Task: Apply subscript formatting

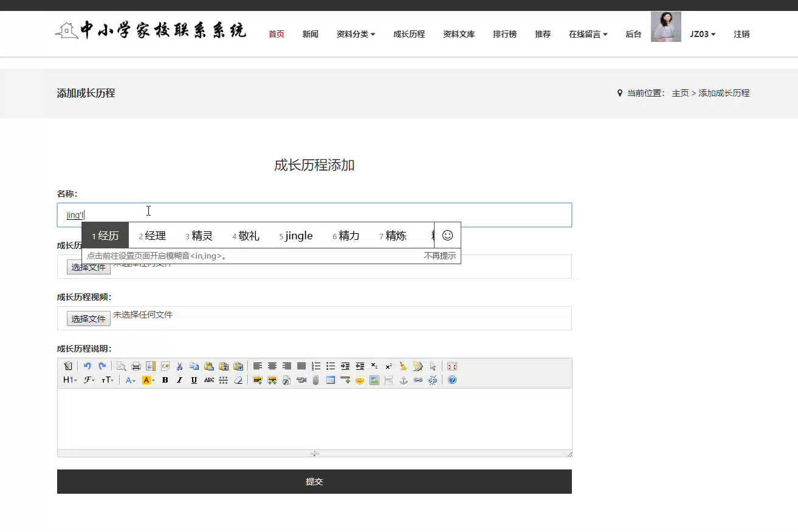Action: [x=374, y=366]
